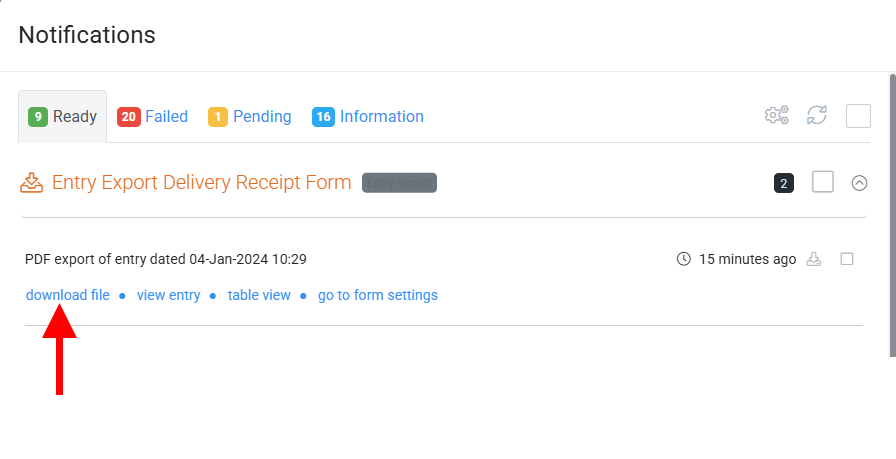Image resolution: width=896 pixels, height=459 pixels.
Task: Click the red 20 Failed badge
Action: 129,117
